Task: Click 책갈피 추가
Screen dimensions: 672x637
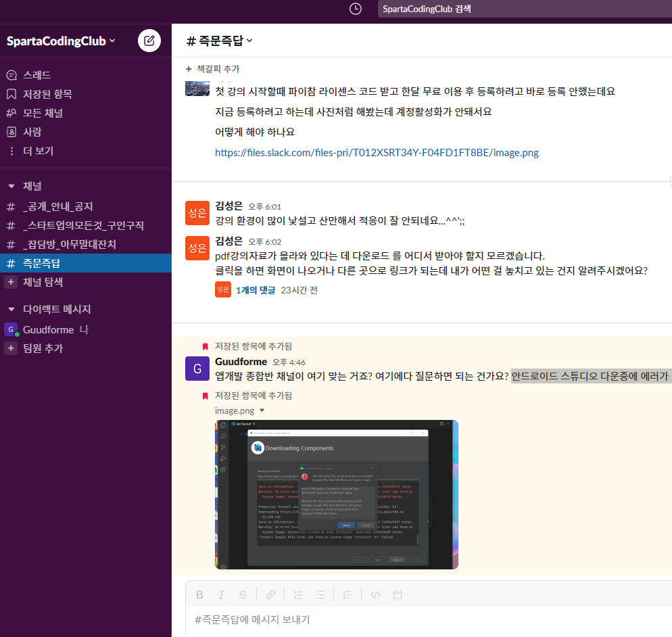Action: point(212,69)
